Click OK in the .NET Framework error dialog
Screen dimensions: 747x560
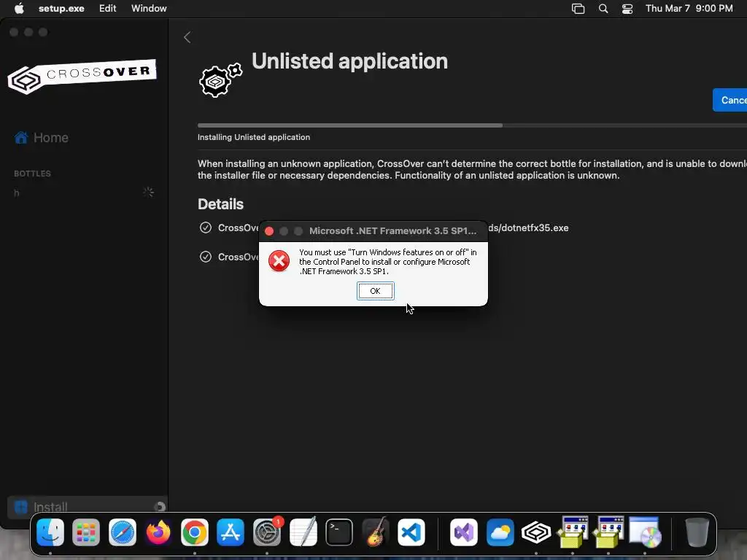(x=376, y=291)
